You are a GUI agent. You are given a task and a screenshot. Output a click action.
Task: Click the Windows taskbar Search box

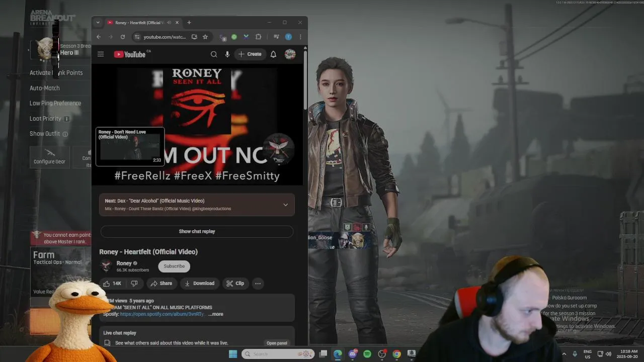[x=278, y=354]
